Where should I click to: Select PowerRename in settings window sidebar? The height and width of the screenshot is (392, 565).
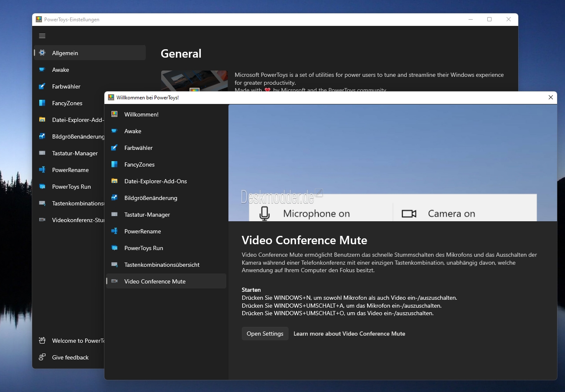point(69,170)
